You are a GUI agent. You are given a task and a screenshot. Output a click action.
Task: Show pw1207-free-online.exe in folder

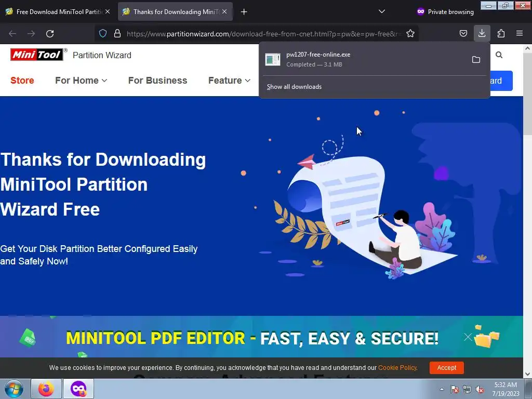(476, 60)
